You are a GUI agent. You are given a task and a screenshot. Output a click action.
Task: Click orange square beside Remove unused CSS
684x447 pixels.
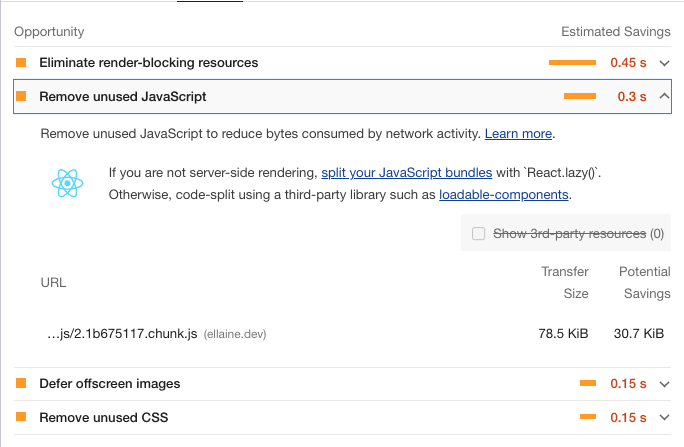pyautogui.click(x=21, y=417)
